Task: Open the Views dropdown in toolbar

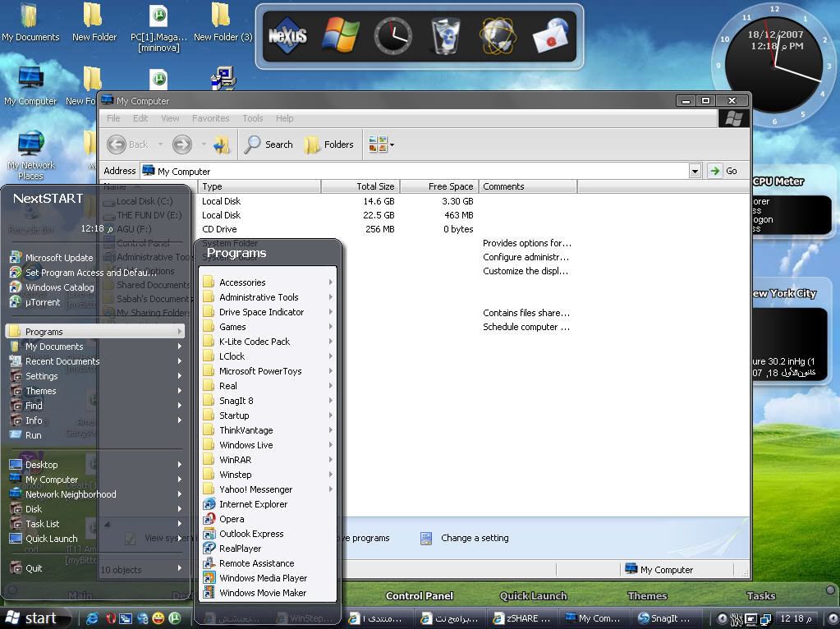Action: pos(381,145)
